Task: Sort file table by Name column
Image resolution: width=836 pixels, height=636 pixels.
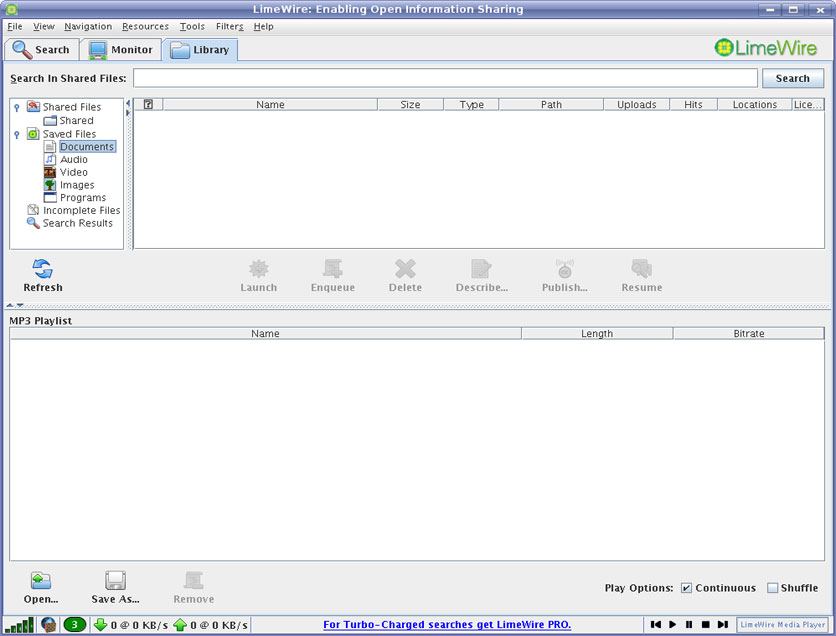Action: (270, 104)
